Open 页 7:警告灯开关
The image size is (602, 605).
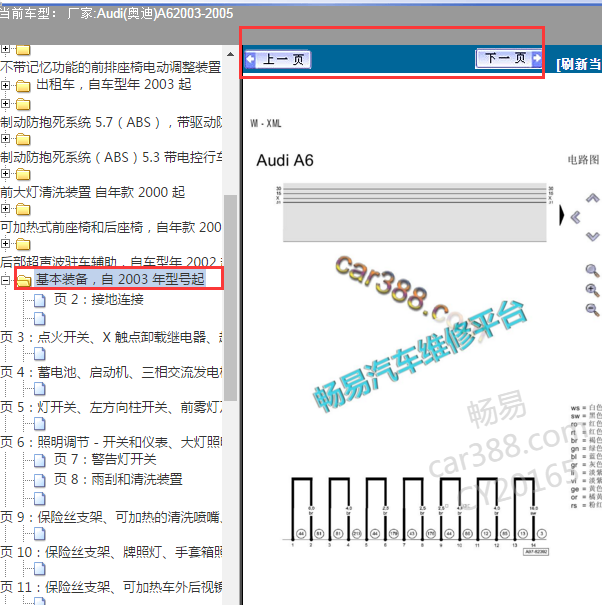(x=105, y=459)
